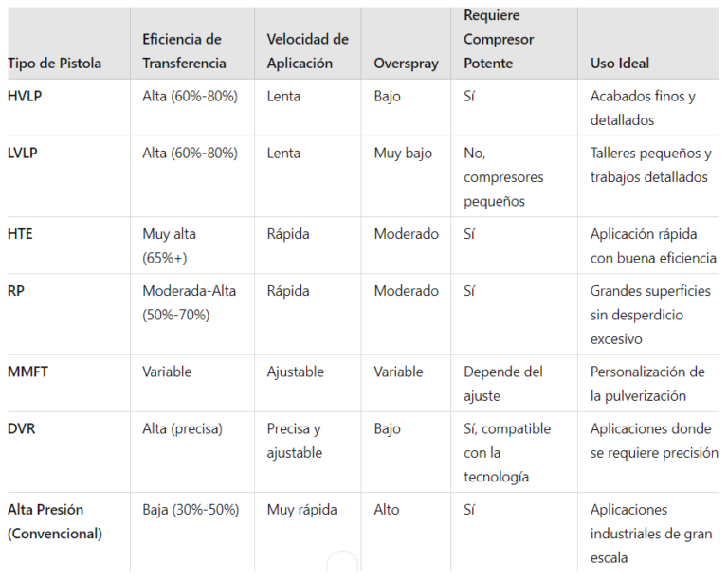Click the "Muy bajo" overspray cell

[403, 153]
